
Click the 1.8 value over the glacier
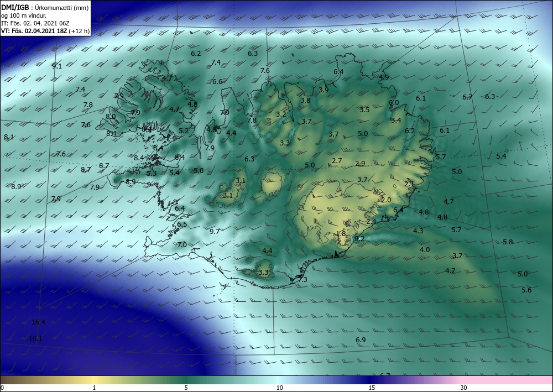[341, 233]
